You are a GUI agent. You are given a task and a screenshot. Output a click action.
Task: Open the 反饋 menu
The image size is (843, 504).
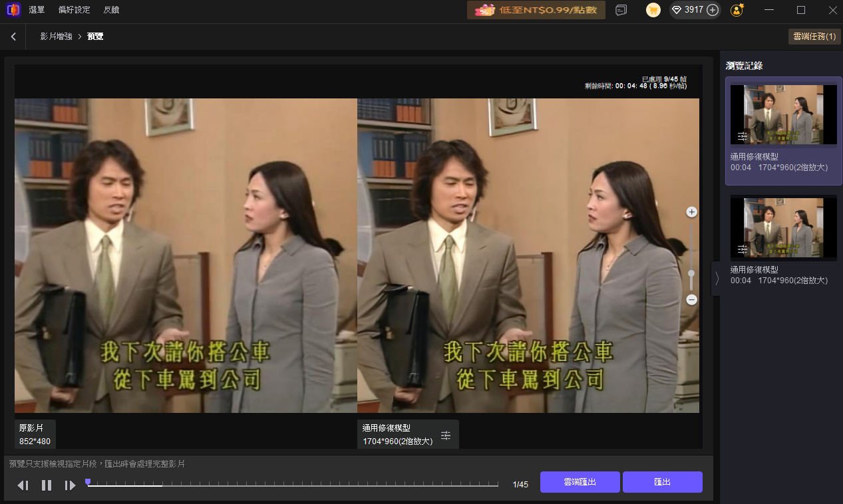click(x=112, y=10)
